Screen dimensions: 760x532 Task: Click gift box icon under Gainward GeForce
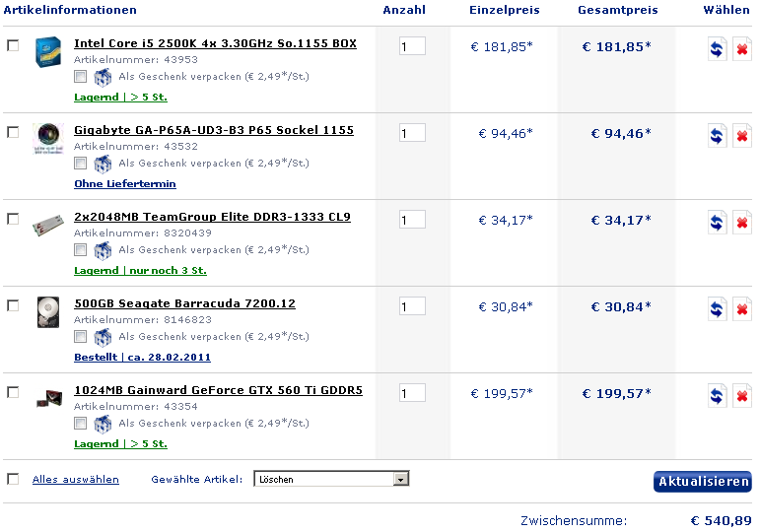pyautogui.click(x=103, y=424)
